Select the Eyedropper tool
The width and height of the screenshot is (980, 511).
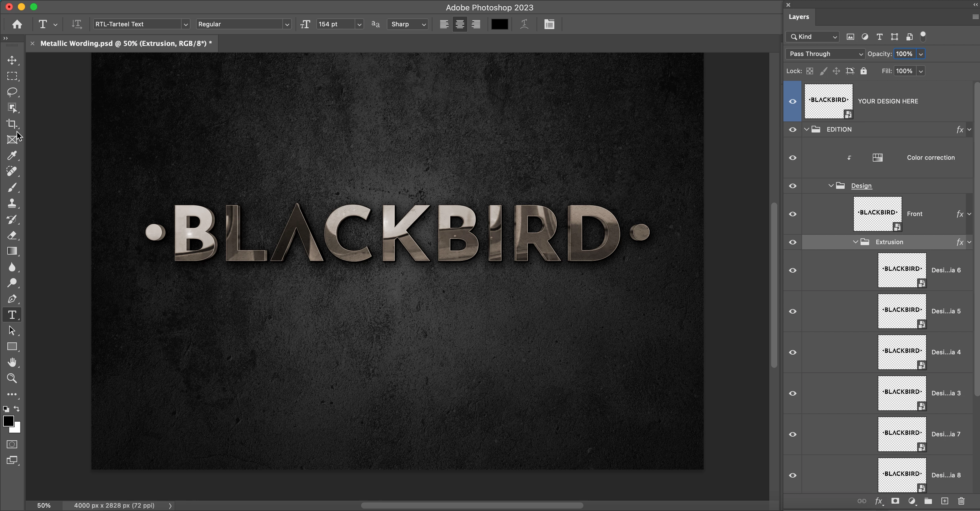[x=12, y=155]
